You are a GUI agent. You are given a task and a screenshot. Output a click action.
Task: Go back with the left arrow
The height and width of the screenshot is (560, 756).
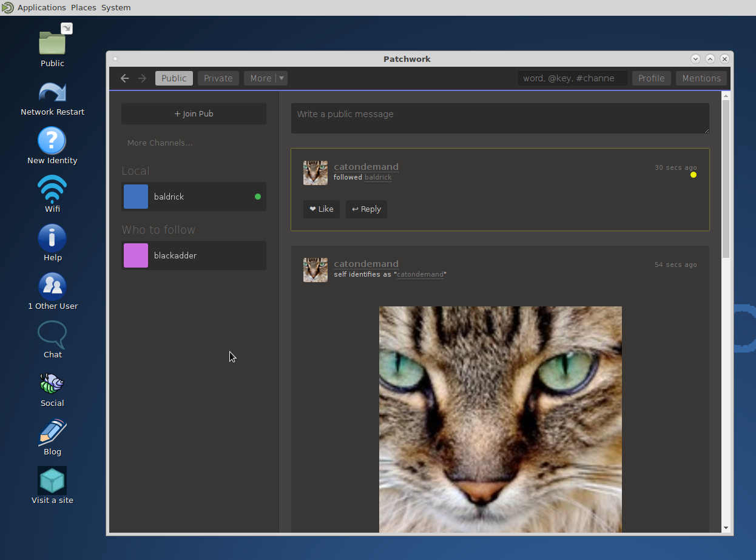tap(124, 78)
